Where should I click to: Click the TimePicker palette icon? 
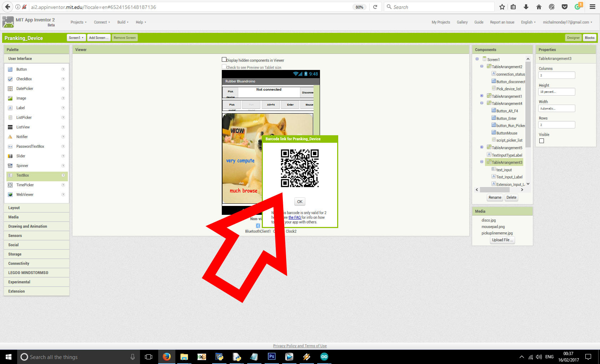10,185
